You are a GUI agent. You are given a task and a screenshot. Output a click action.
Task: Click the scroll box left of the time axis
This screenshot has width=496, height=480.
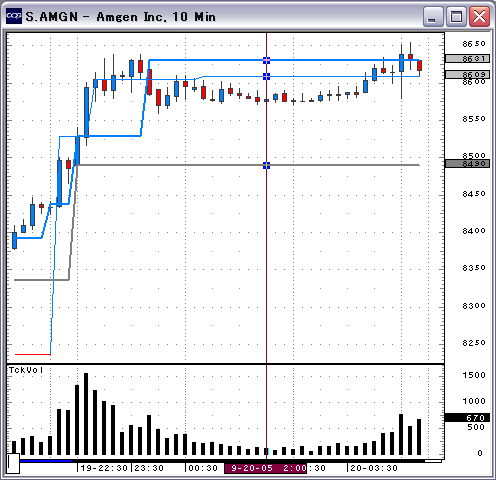(x=13, y=463)
